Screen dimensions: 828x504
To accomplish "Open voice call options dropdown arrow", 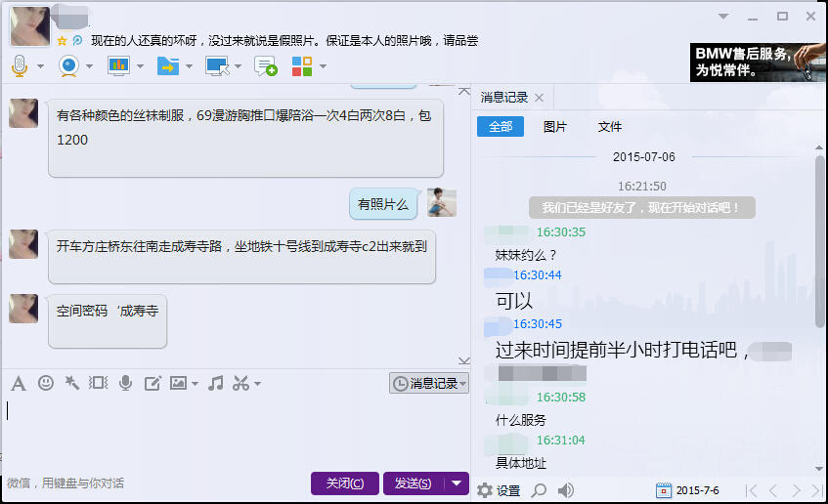I will tap(40, 66).
